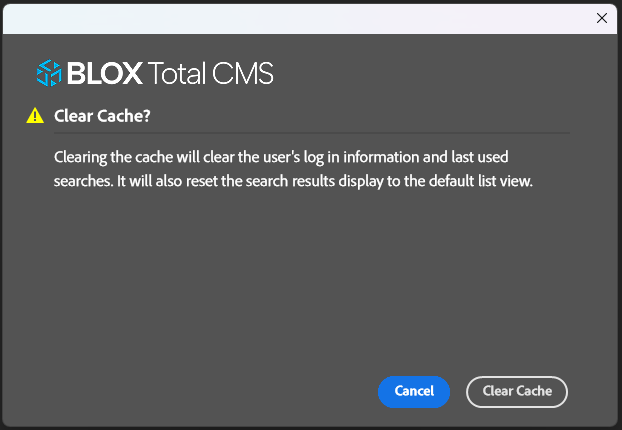Click the Total CMS logo text
Viewport: 622px width, 430px height.
210,73
